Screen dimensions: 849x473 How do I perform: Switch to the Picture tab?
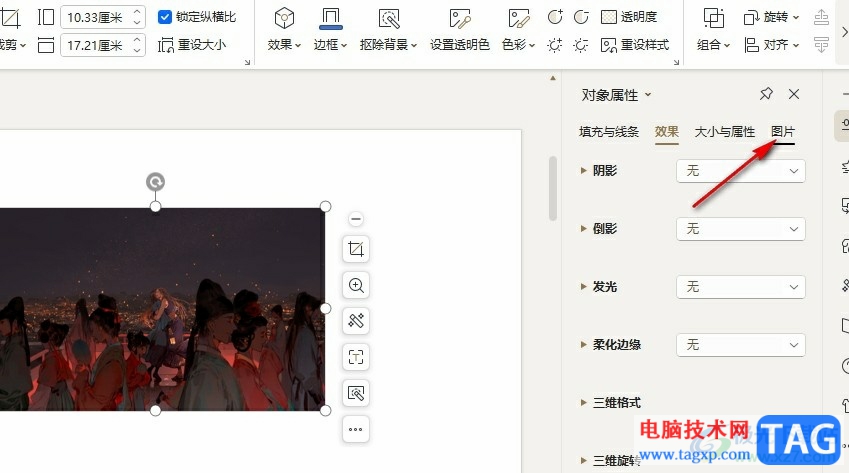click(x=782, y=132)
